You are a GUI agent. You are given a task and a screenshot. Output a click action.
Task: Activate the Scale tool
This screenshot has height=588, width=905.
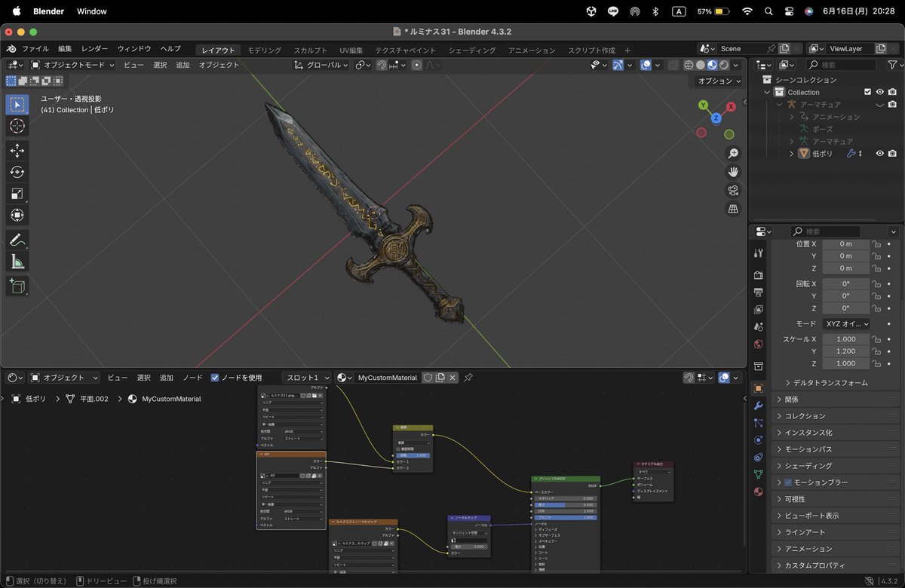click(17, 194)
